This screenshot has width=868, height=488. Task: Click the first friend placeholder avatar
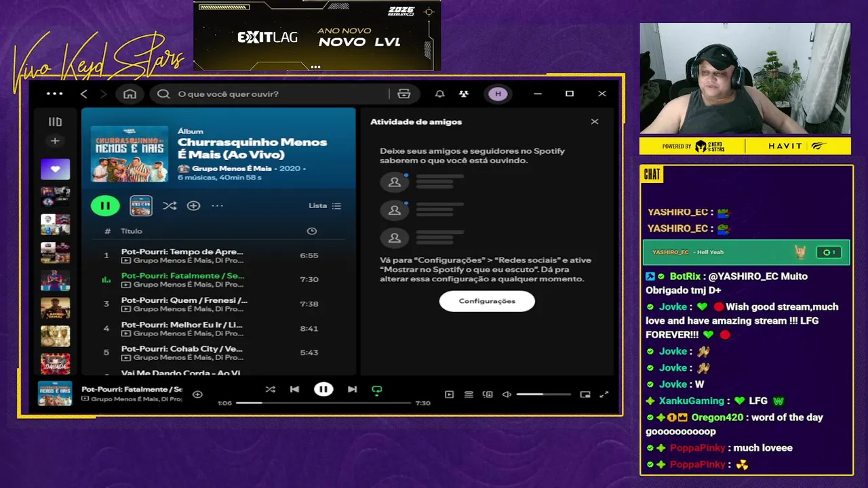[395, 182]
